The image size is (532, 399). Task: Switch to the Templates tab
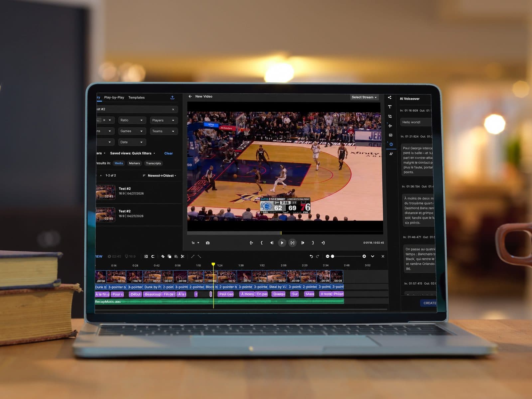(x=136, y=97)
